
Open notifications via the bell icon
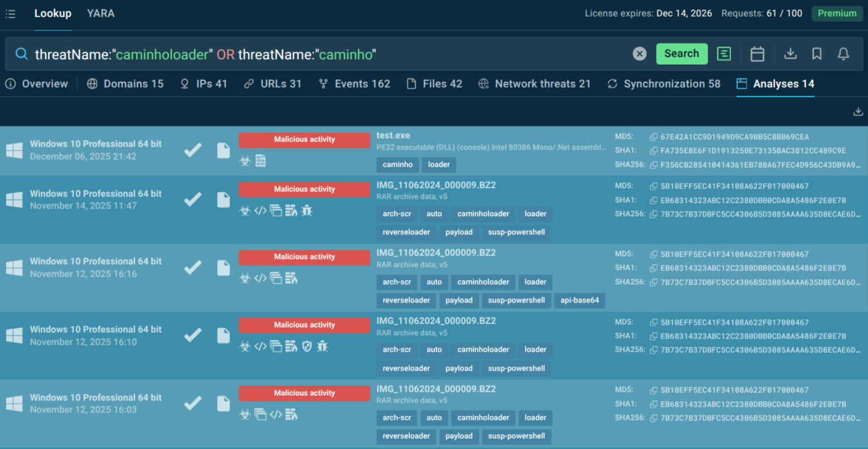point(843,54)
